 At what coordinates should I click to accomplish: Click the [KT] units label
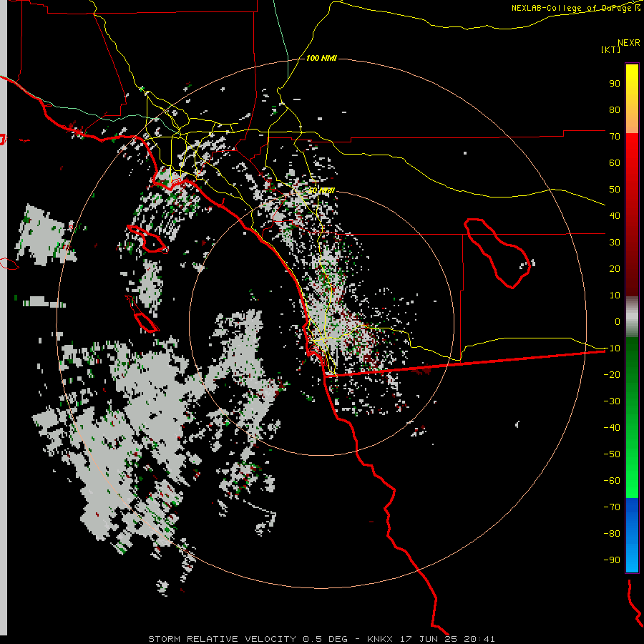(610, 49)
